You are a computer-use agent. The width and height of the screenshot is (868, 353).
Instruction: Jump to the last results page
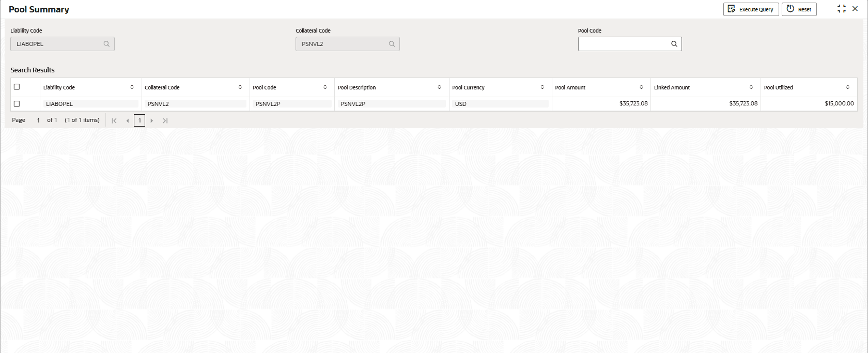coord(165,121)
